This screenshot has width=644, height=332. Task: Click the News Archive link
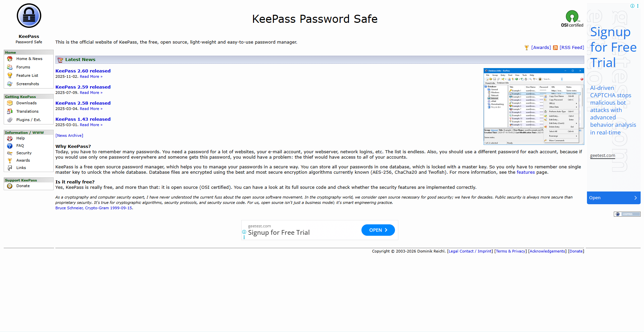[x=69, y=135]
